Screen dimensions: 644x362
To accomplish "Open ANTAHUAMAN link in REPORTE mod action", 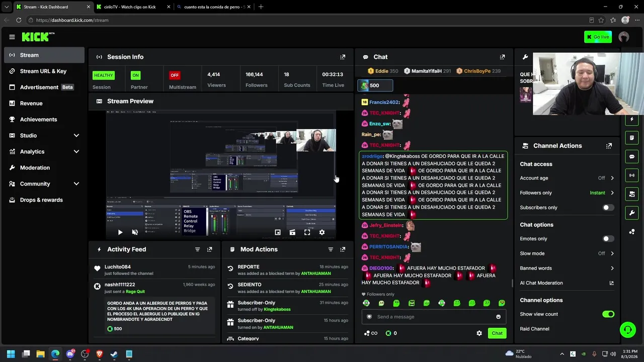I will pos(316,274).
